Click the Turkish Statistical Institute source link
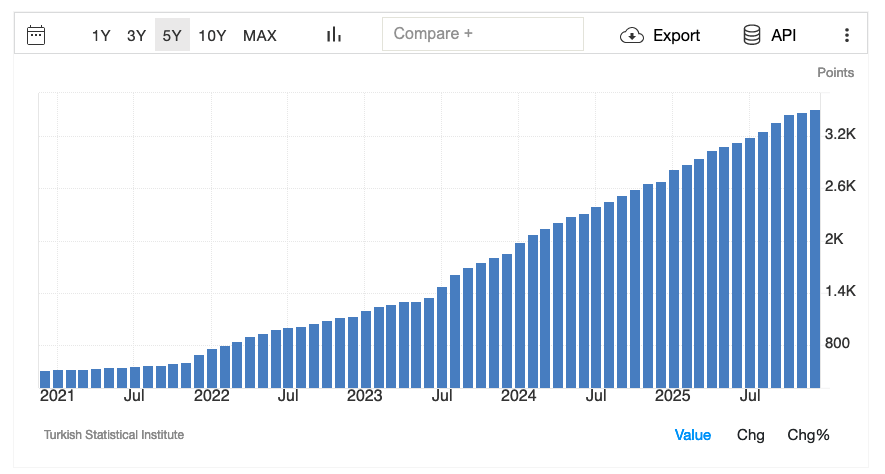 (114, 435)
